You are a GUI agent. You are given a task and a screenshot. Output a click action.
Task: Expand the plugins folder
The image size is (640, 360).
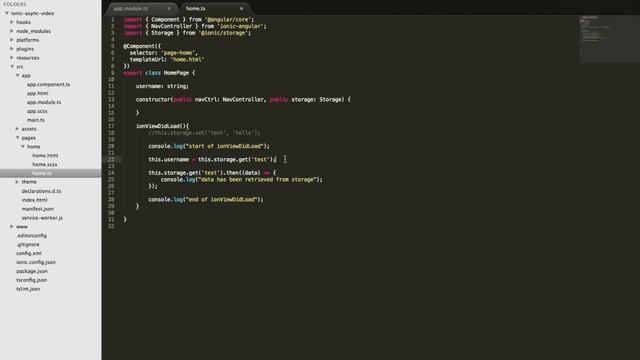pos(12,49)
